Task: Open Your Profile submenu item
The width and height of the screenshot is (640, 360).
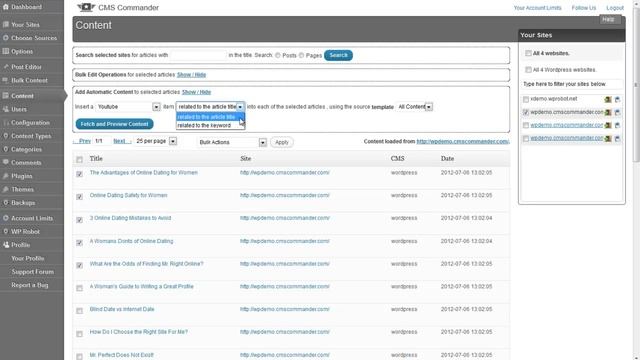Action: [x=28, y=258]
